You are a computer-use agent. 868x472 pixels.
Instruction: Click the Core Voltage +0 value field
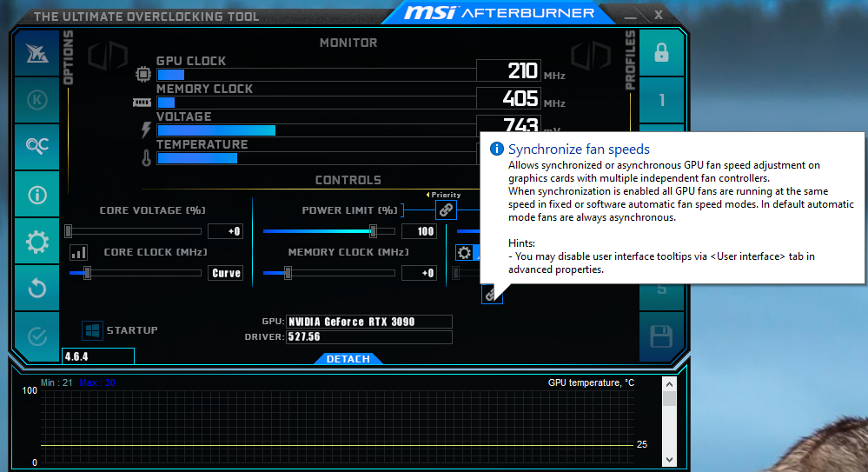[226, 231]
